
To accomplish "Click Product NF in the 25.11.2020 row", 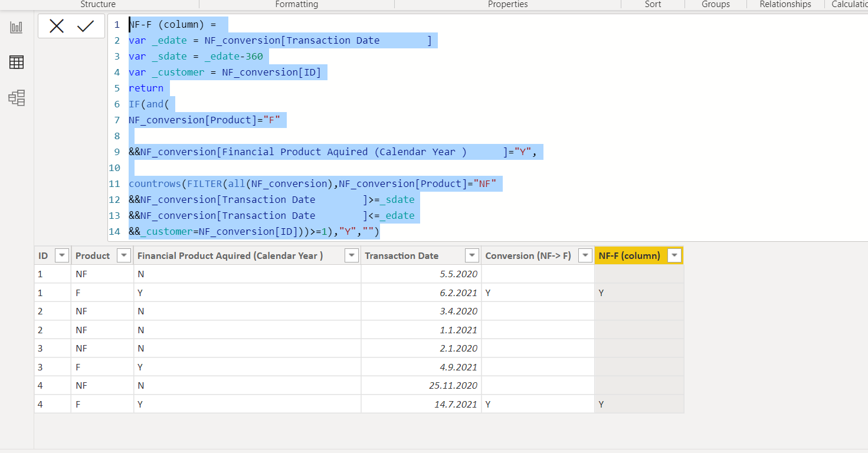I will [x=102, y=385].
